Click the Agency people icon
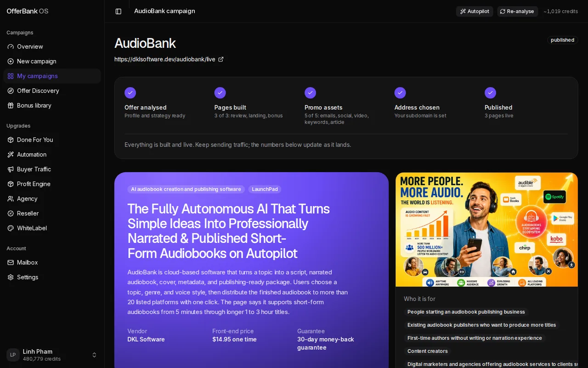The height and width of the screenshot is (368, 588). (x=11, y=199)
